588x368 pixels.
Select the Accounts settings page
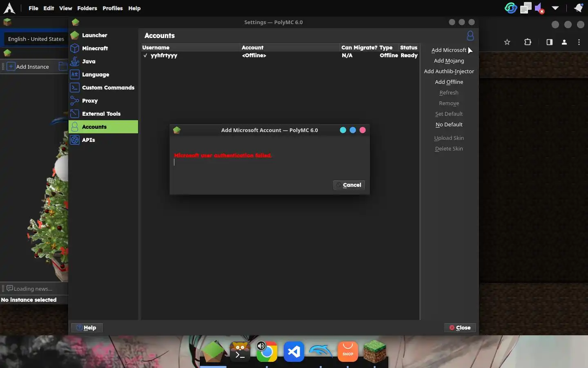(103, 127)
